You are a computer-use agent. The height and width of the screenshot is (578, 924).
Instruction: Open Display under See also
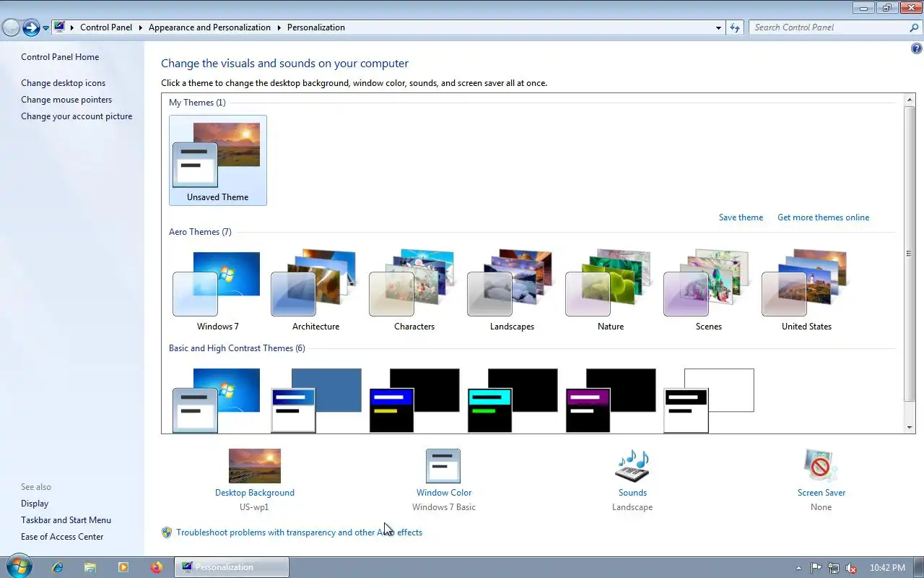(x=35, y=504)
